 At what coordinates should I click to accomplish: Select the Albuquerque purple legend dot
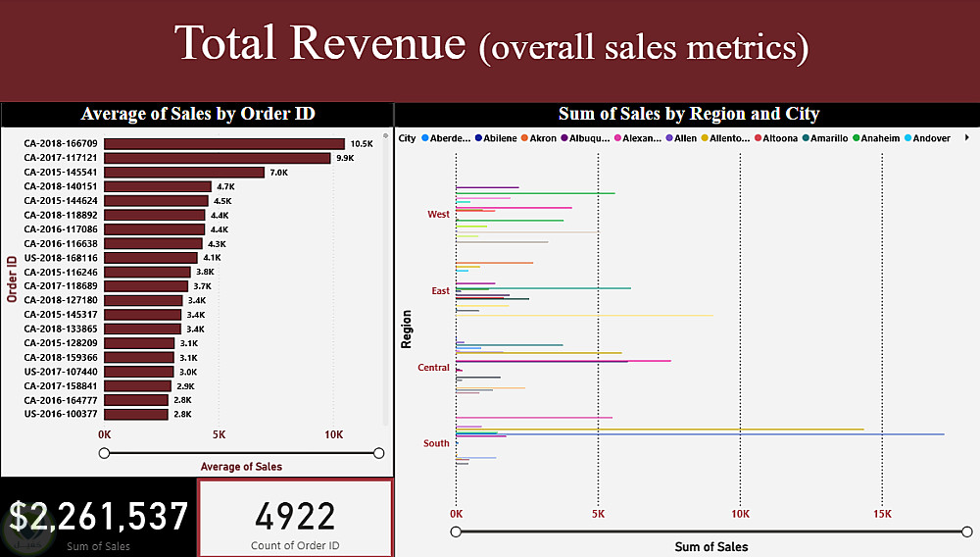click(x=563, y=138)
